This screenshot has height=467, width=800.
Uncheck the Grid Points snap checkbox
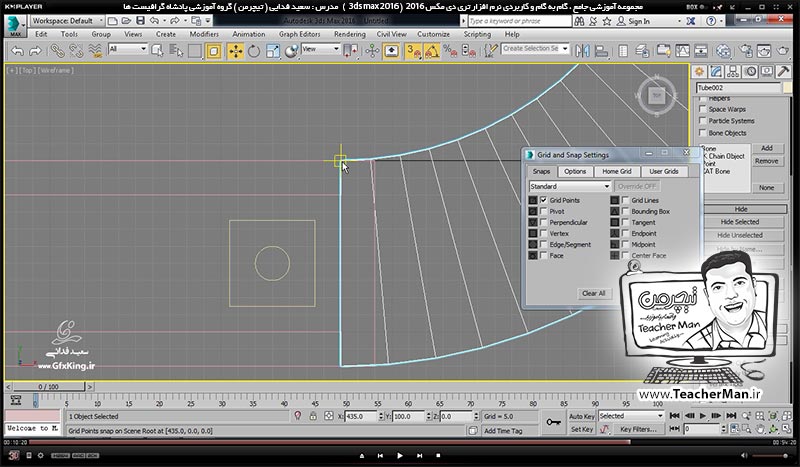[x=543, y=200]
